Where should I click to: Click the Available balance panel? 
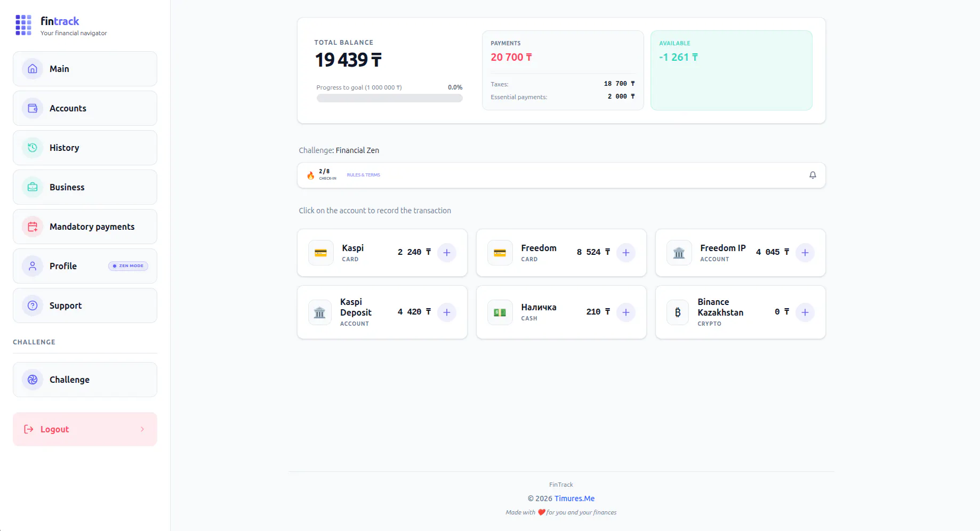731,70
